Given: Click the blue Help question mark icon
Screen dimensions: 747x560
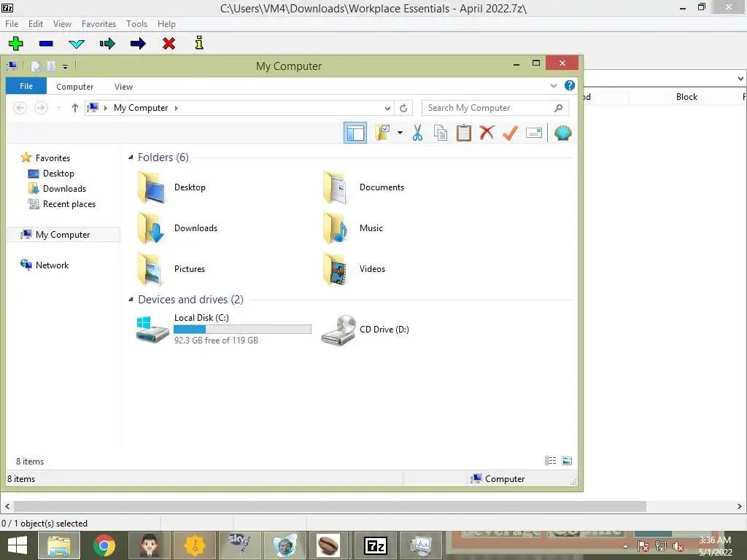Looking at the screenshot, I should pyautogui.click(x=569, y=85).
